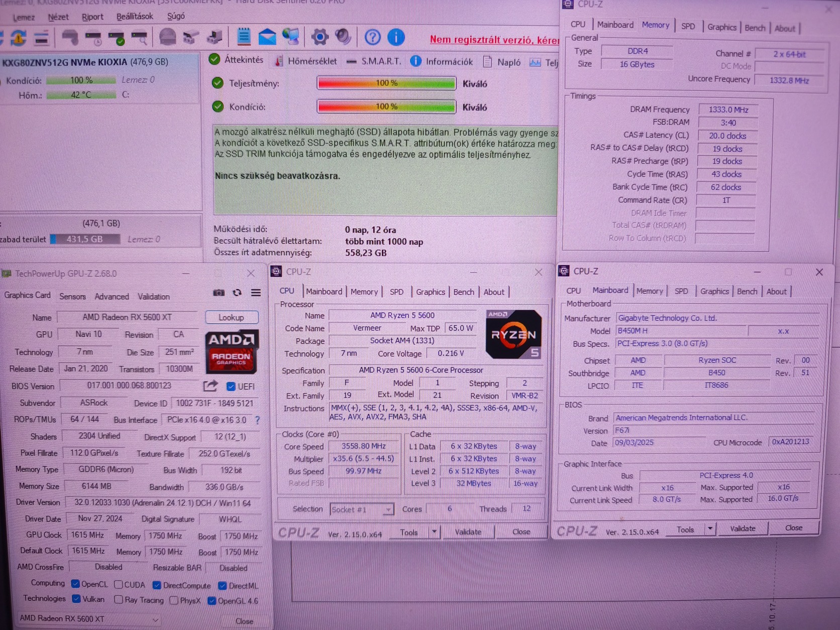The width and height of the screenshot is (840, 630).
Task: Toggle the DirectCompute checkbox
Action: pyautogui.click(x=157, y=585)
